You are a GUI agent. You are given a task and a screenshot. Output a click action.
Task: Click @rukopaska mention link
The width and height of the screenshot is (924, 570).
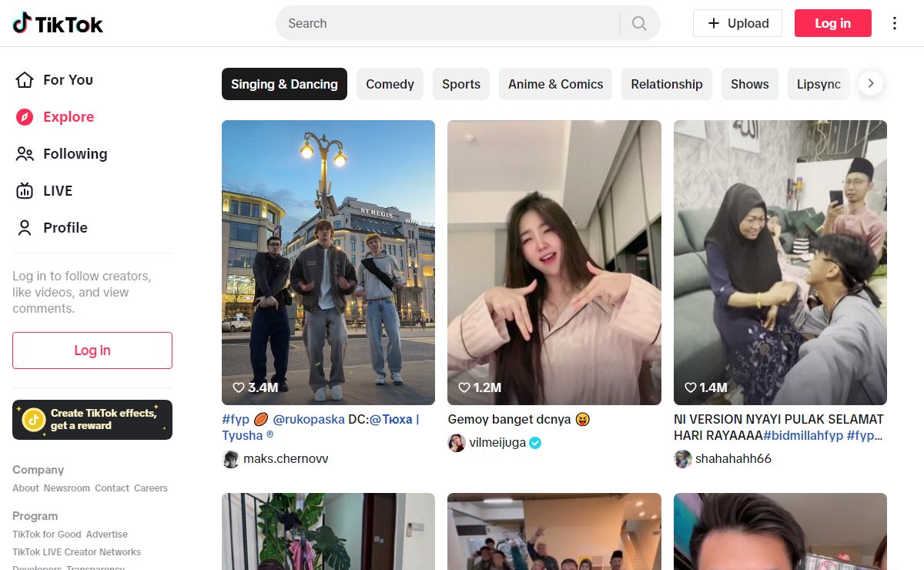coord(309,420)
